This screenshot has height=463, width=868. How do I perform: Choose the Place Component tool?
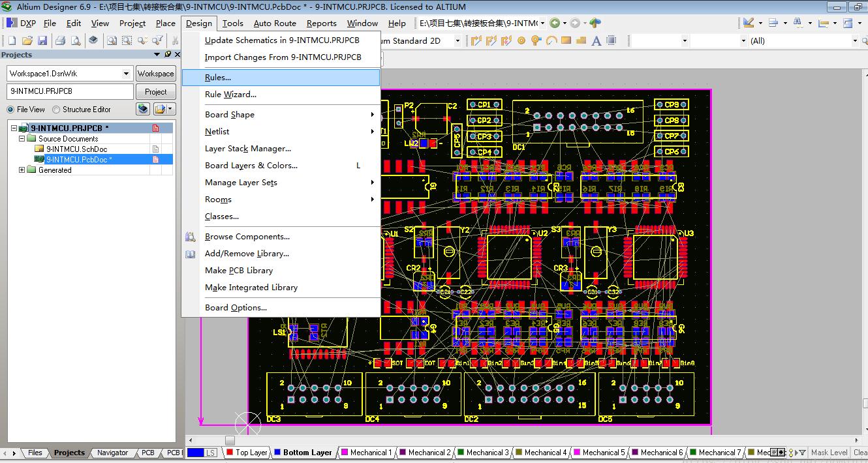612,40
